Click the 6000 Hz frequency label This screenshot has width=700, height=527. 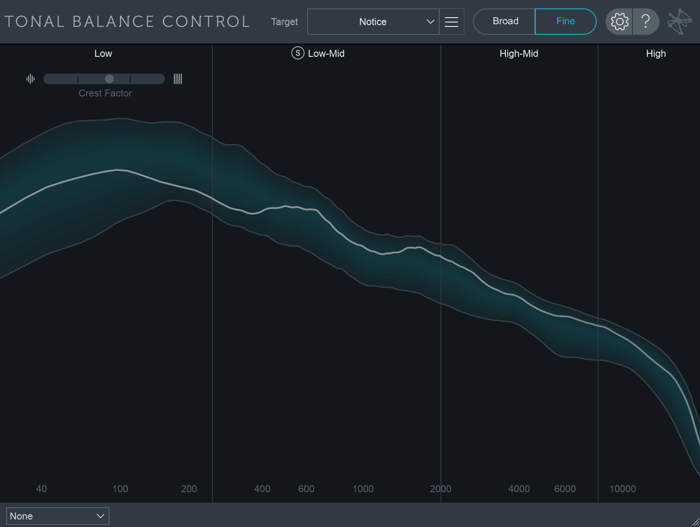[565, 489]
